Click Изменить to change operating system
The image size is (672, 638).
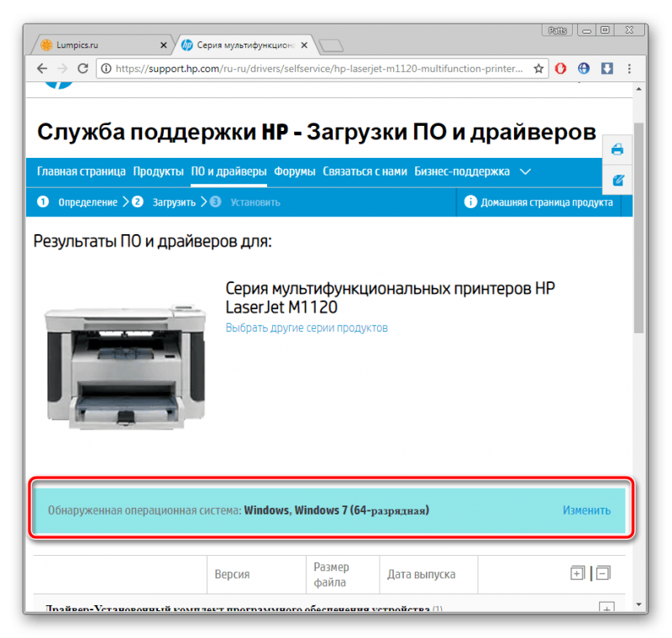point(586,510)
